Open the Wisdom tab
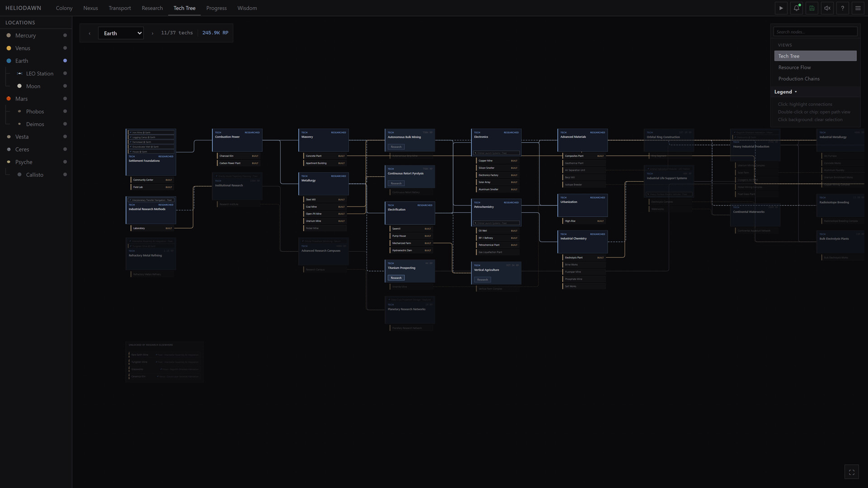 [247, 8]
